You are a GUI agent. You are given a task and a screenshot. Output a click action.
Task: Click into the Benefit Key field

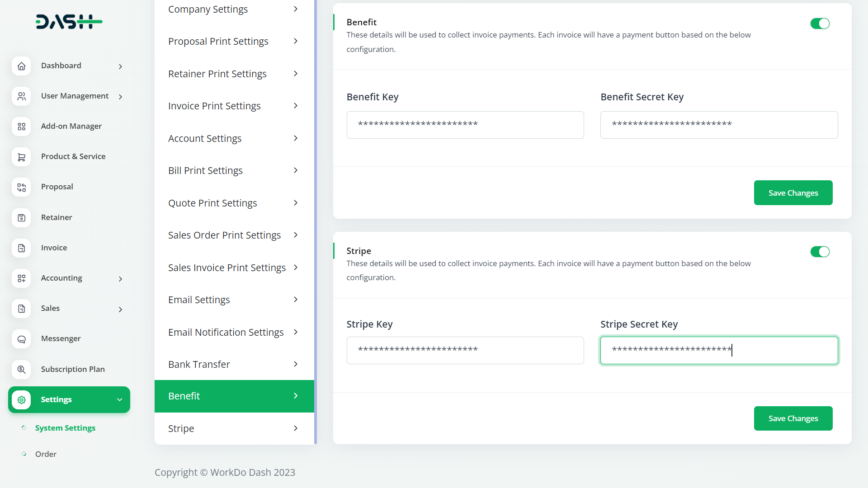pos(465,125)
